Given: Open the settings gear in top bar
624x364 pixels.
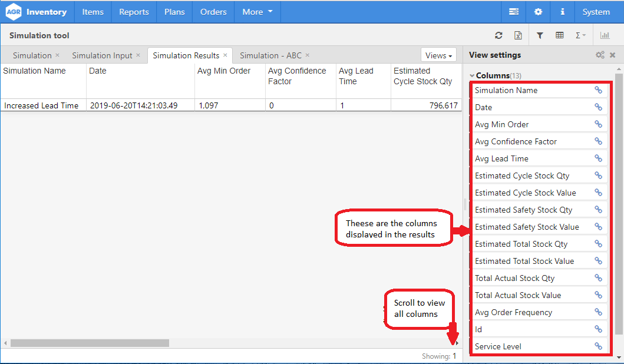Looking at the screenshot, I should click(x=538, y=12).
